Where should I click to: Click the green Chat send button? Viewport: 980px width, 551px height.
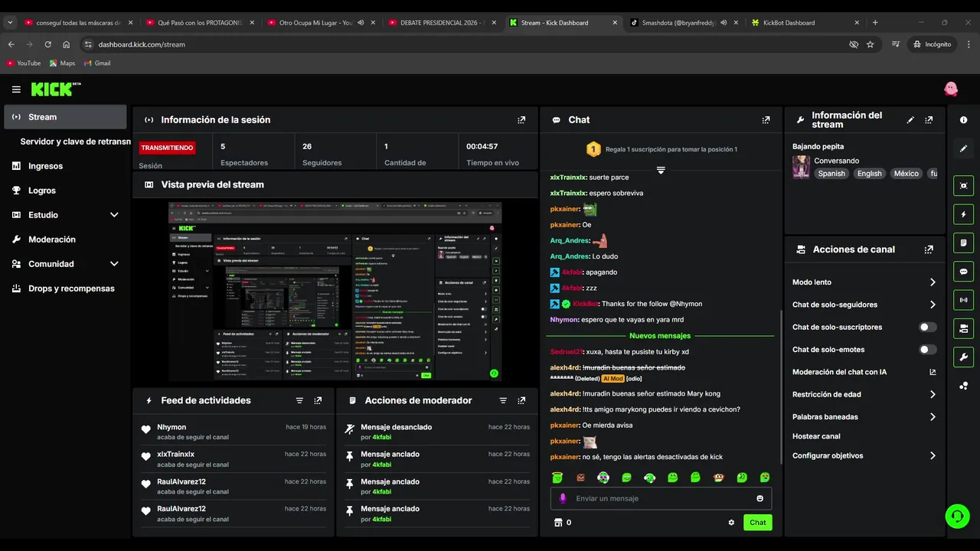(757, 523)
